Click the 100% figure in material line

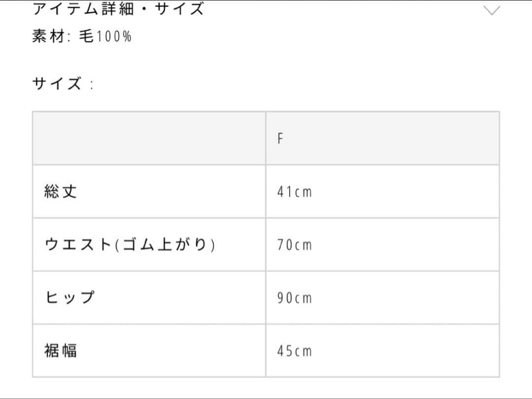coord(113,37)
